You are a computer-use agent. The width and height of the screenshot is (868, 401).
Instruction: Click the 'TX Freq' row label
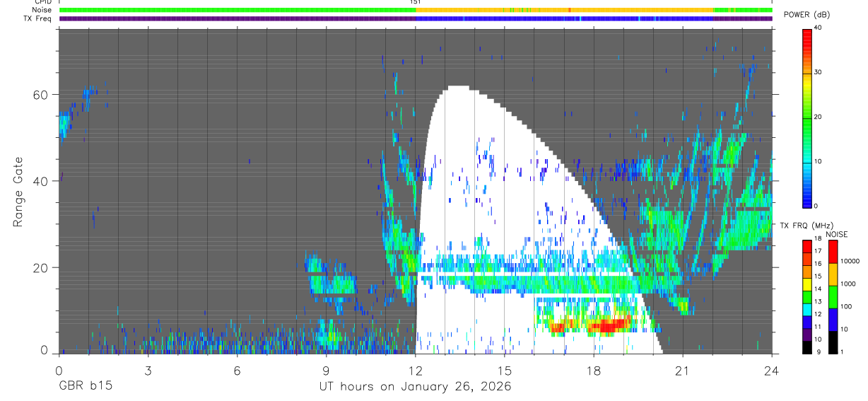tap(37, 18)
